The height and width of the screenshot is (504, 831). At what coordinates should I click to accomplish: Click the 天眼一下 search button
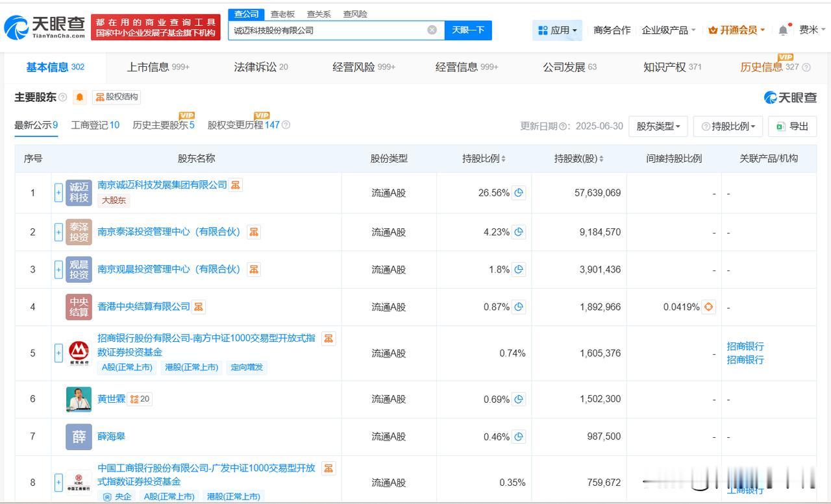pyautogui.click(x=467, y=30)
